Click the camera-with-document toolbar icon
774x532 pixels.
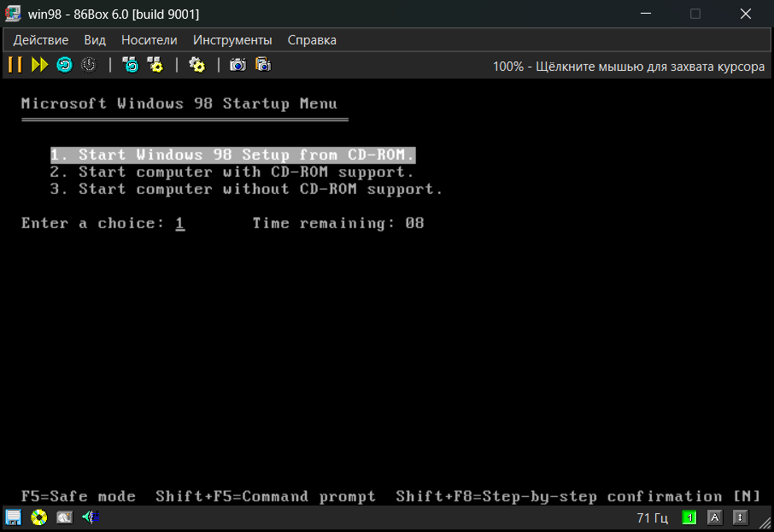tap(263, 65)
